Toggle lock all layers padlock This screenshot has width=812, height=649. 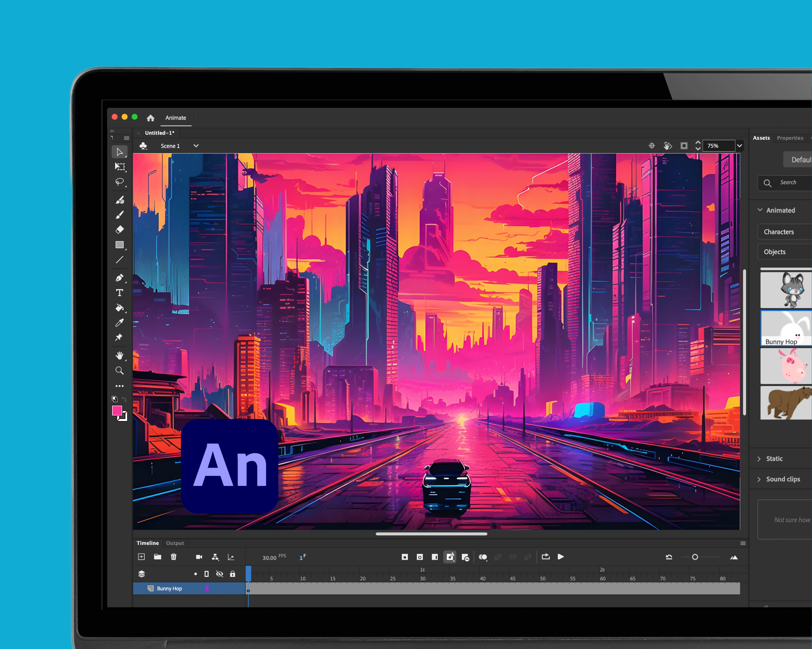click(x=233, y=574)
